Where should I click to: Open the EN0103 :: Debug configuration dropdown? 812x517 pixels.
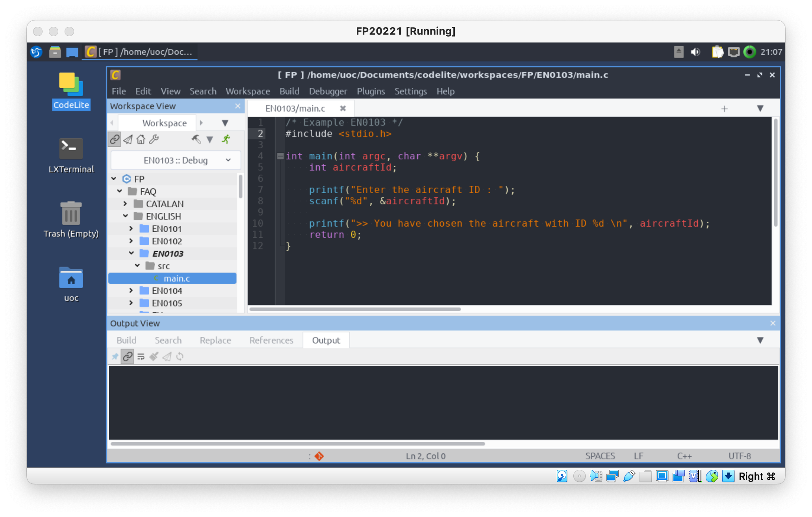176,160
